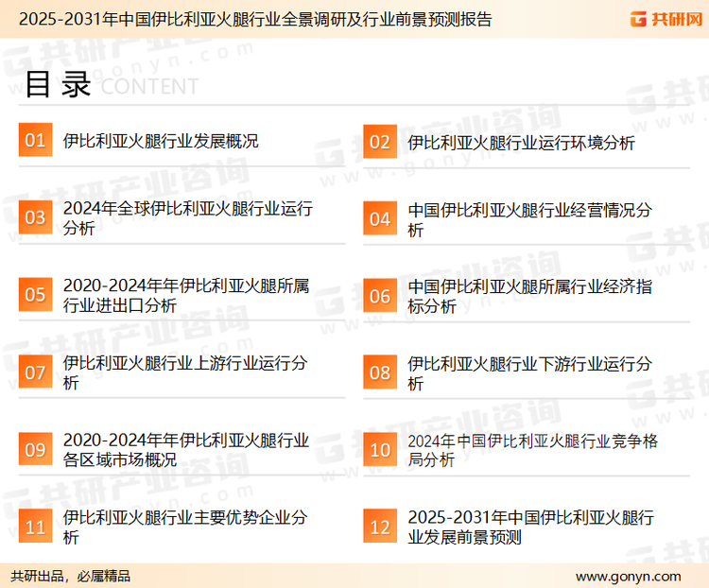Click the orange 01 number badge
This screenshot has width=709, height=588.
point(35,140)
